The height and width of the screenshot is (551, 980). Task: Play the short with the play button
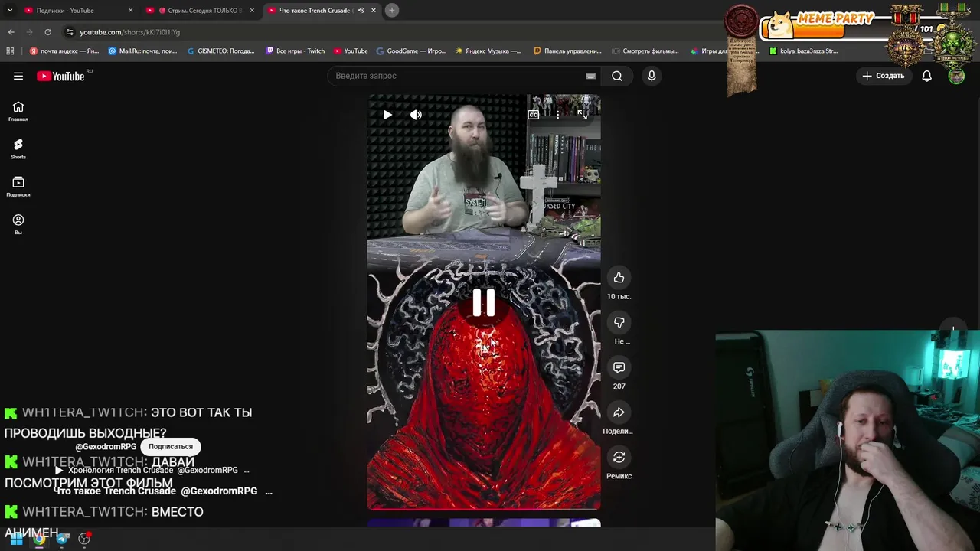pyautogui.click(x=387, y=115)
